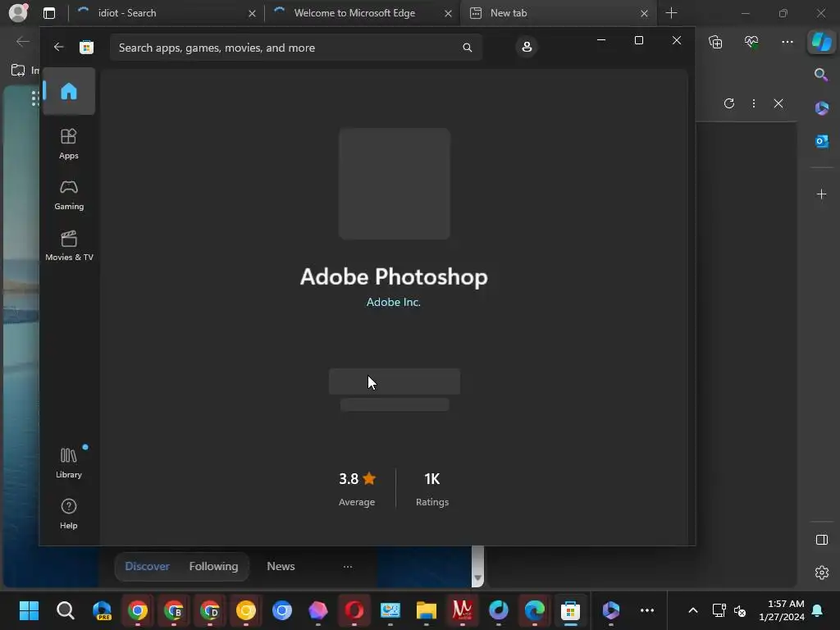Select the Following feed tab
The image size is (840, 630).
point(213,566)
